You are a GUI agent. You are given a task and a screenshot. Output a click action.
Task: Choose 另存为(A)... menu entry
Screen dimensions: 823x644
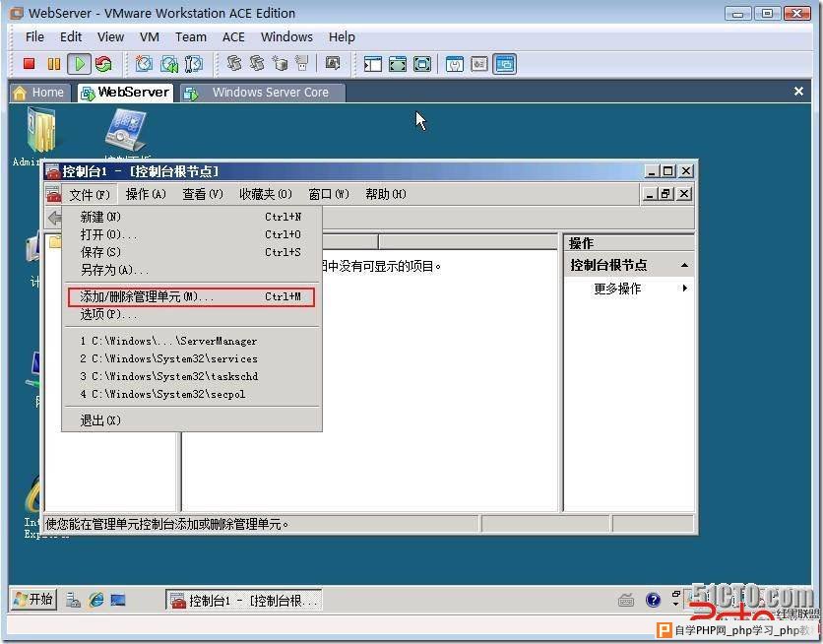coord(191,270)
